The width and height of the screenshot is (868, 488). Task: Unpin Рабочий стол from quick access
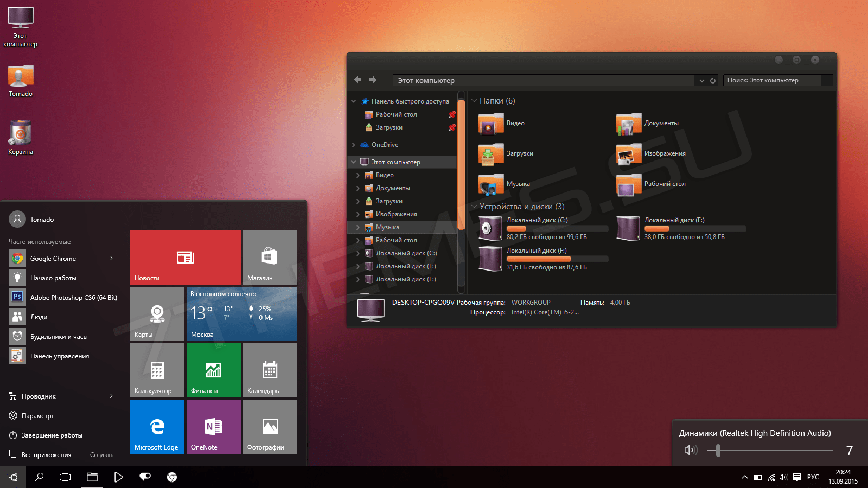click(x=451, y=114)
